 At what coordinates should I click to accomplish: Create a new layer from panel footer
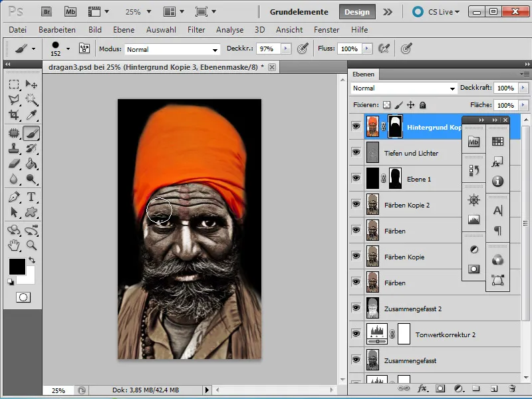click(494, 388)
